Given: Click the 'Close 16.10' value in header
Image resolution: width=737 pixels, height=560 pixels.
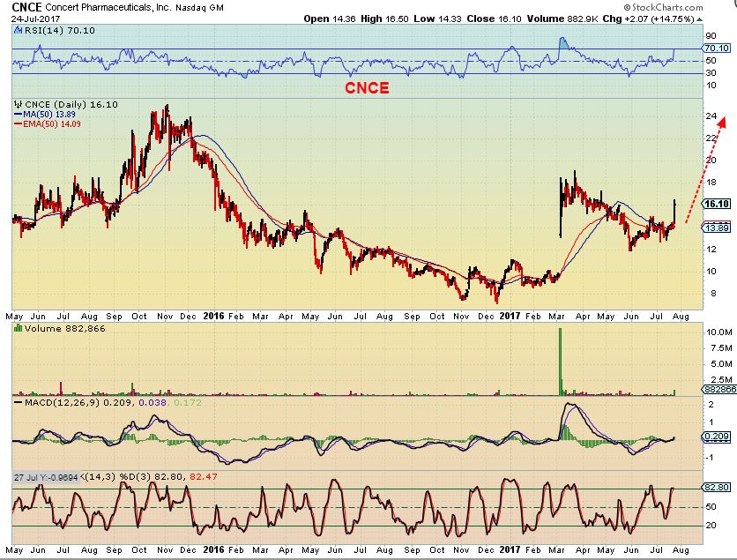Looking at the screenshot, I should [x=494, y=19].
